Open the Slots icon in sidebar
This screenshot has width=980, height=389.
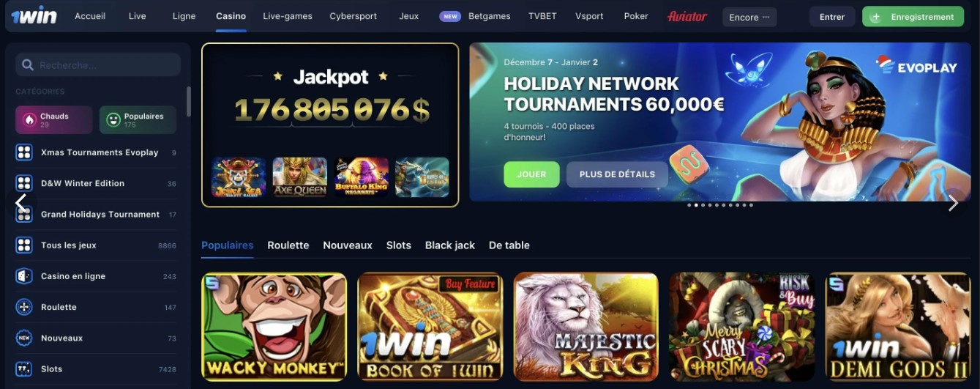24,368
